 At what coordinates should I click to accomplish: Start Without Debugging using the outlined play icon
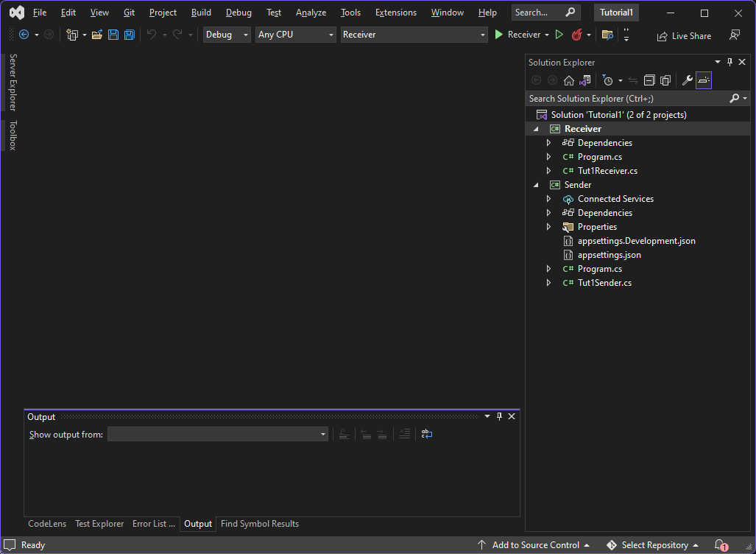point(559,35)
